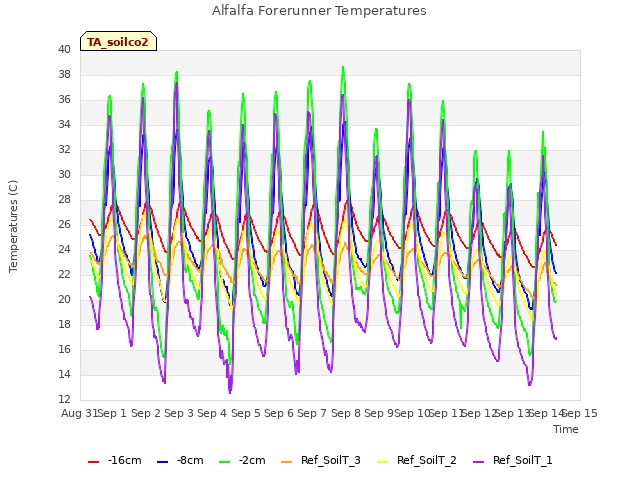This screenshot has height=480, width=640.
Task: Click the Sep 4 x-axis tick label
Action: pos(212,413)
